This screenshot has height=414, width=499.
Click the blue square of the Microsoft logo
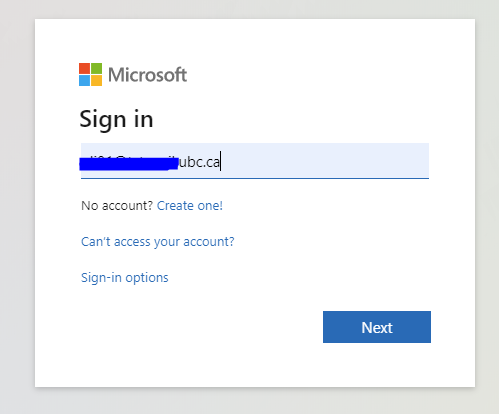pos(84,80)
